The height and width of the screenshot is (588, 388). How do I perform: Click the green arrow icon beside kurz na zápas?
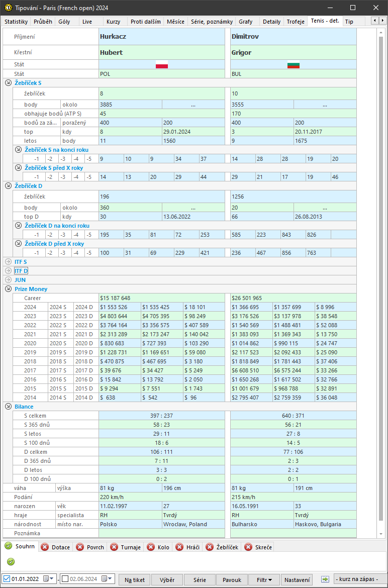click(x=325, y=579)
